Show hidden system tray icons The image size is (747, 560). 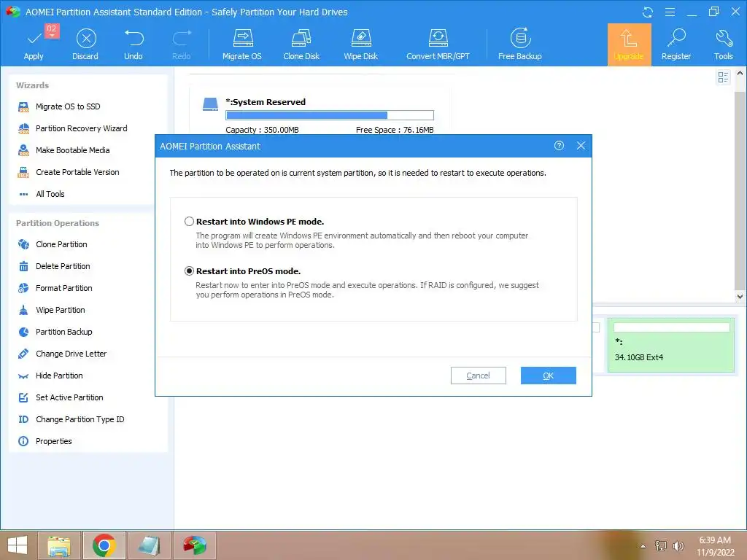click(x=643, y=546)
